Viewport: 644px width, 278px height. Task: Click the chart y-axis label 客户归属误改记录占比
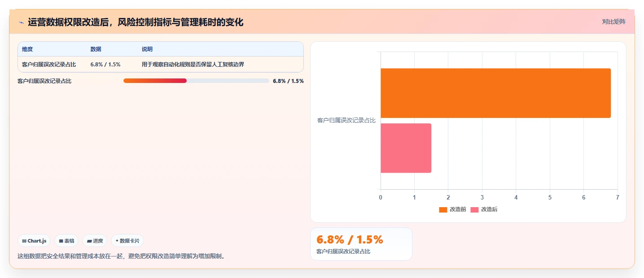[346, 120]
